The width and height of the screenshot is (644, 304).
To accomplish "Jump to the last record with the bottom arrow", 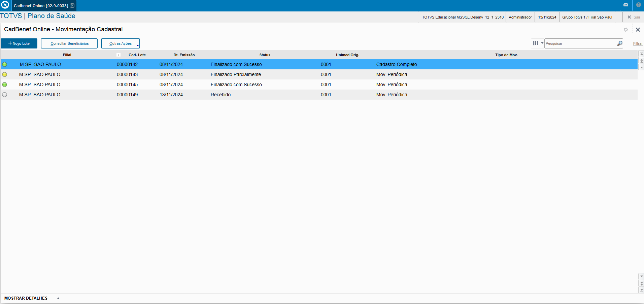I will [x=641, y=290].
